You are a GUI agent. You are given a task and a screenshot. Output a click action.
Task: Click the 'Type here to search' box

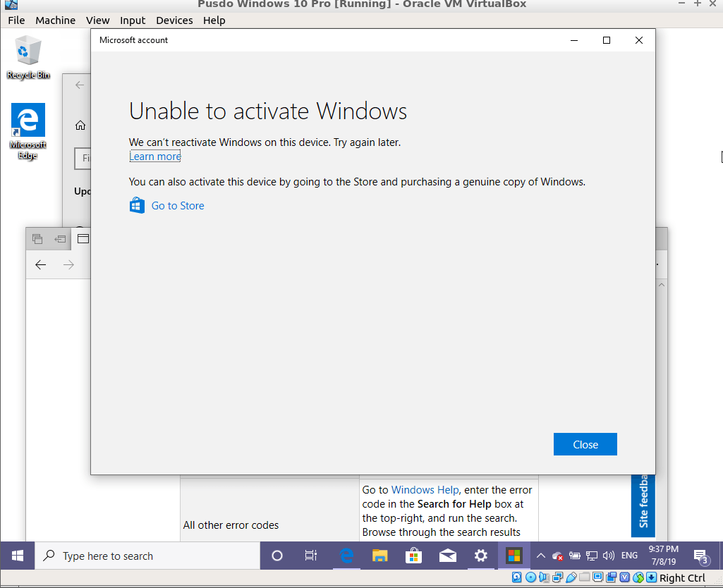tap(148, 556)
